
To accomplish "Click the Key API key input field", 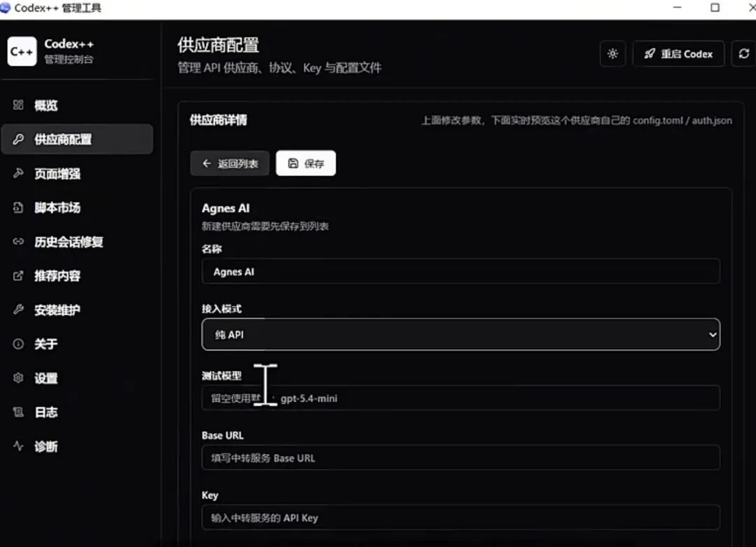I will 461,518.
